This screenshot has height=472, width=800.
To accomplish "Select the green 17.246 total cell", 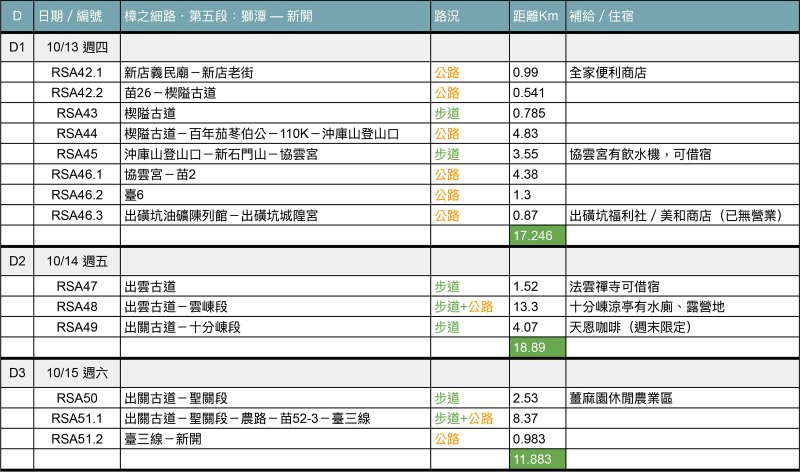I will 537,235.
